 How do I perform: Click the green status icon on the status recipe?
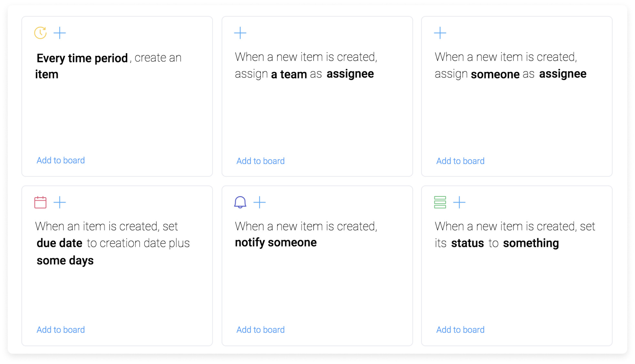[440, 202]
